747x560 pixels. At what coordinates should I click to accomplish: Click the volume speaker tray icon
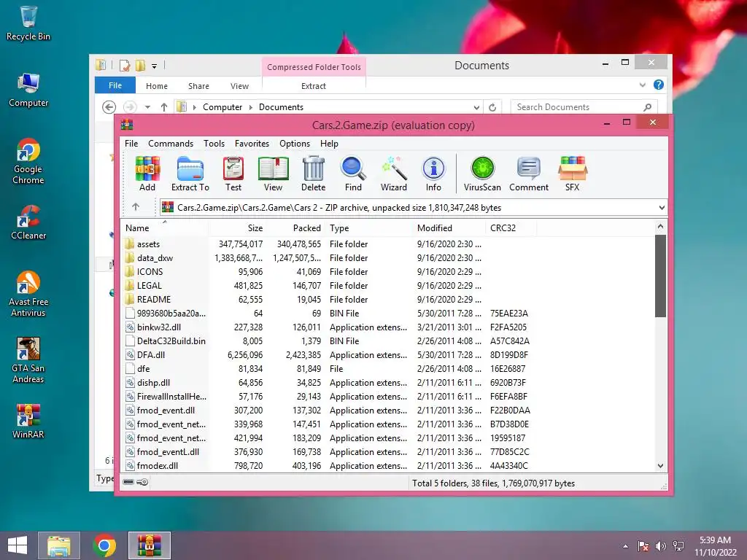[660, 546]
